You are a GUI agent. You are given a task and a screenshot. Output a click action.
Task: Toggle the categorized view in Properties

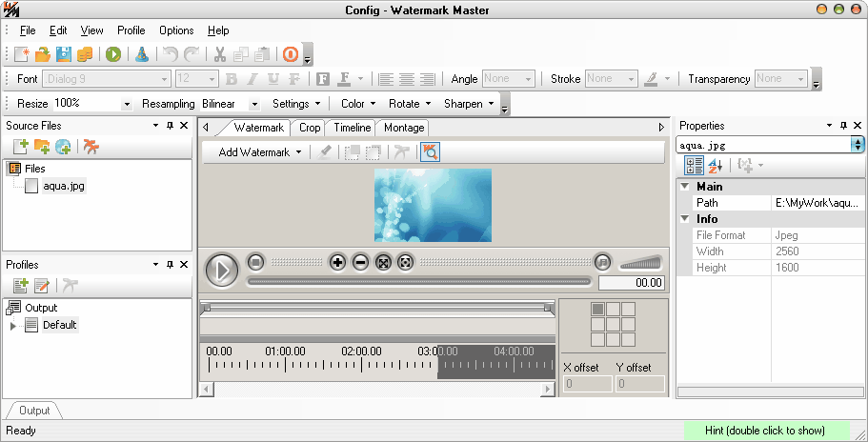694,166
